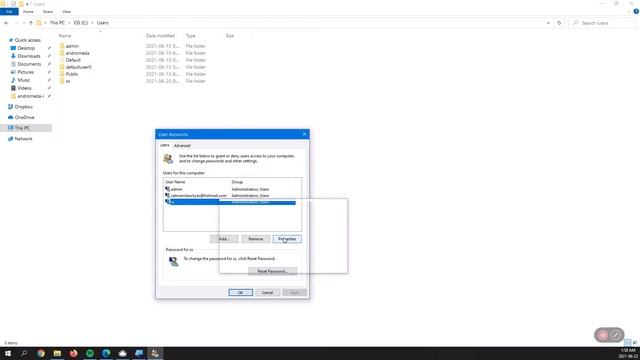Confirm User Accounts dialog with OK
This screenshot has height=360, width=640.
(240, 292)
